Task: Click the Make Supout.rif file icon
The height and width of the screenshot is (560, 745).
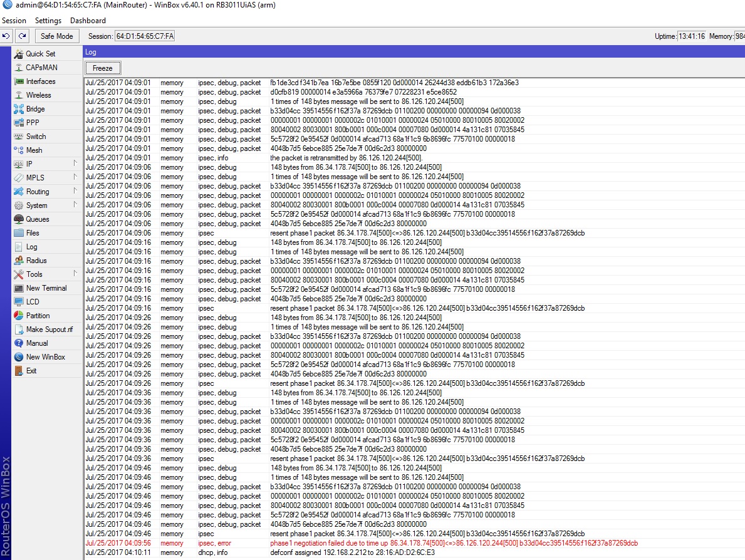Action: pos(19,329)
